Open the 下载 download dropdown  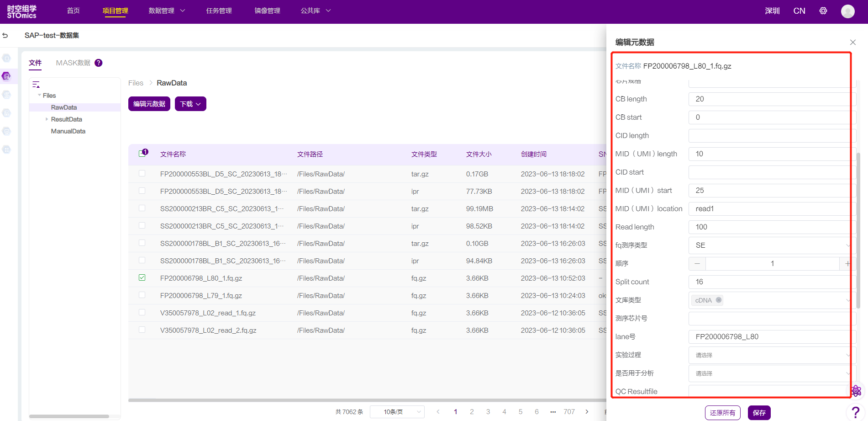pyautogui.click(x=190, y=104)
